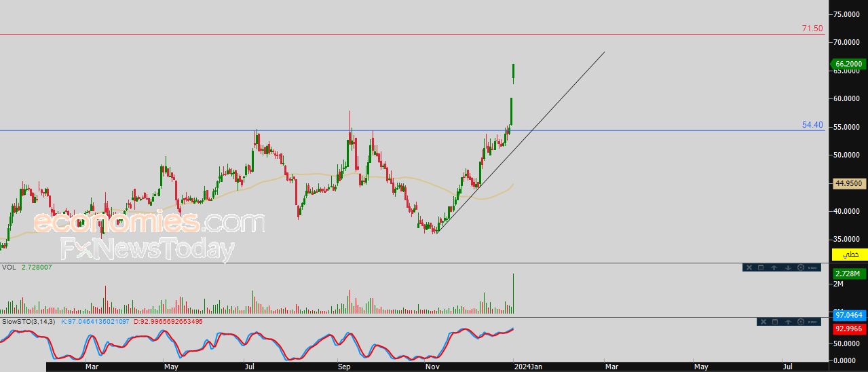Close the SlowSTO indicator panel
This screenshot has width=868, height=372.
coord(765,322)
